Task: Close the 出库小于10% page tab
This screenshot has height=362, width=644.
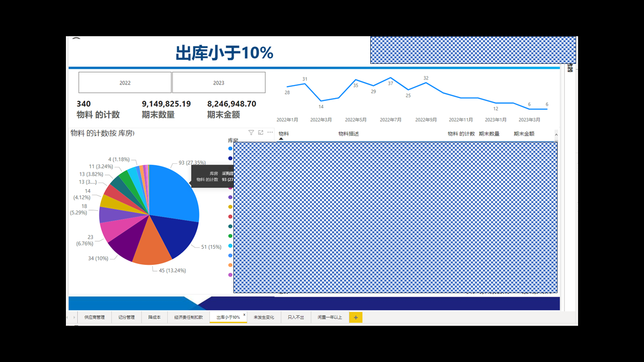Action: pyautogui.click(x=245, y=315)
